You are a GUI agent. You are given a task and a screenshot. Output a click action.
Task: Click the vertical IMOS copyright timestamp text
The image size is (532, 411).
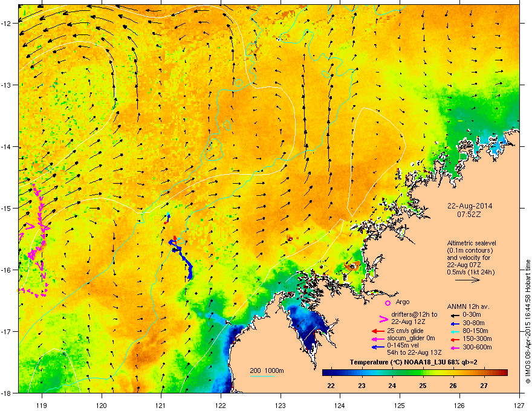coord(528,322)
